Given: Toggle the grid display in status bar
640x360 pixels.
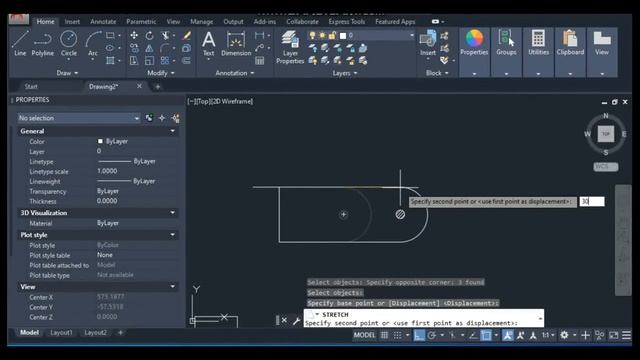Looking at the screenshot, I should coord(384,335).
